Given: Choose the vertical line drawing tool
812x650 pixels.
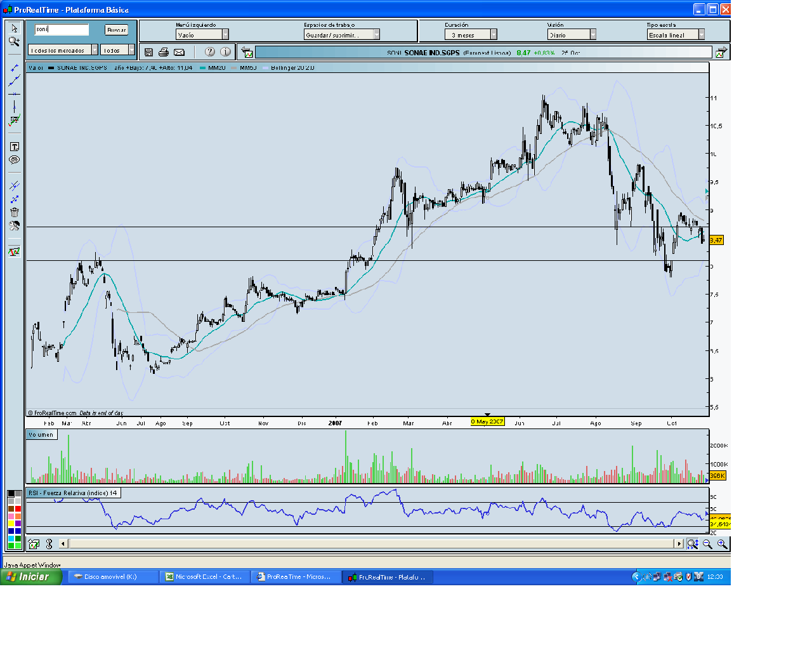Looking at the screenshot, I should coord(14,107).
